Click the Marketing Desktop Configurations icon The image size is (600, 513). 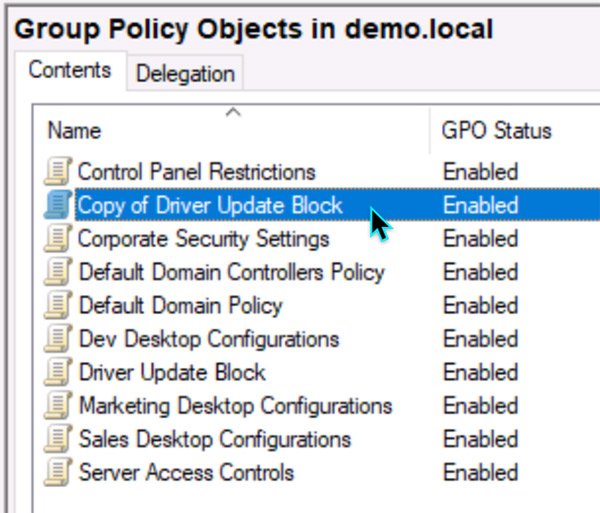[60, 406]
